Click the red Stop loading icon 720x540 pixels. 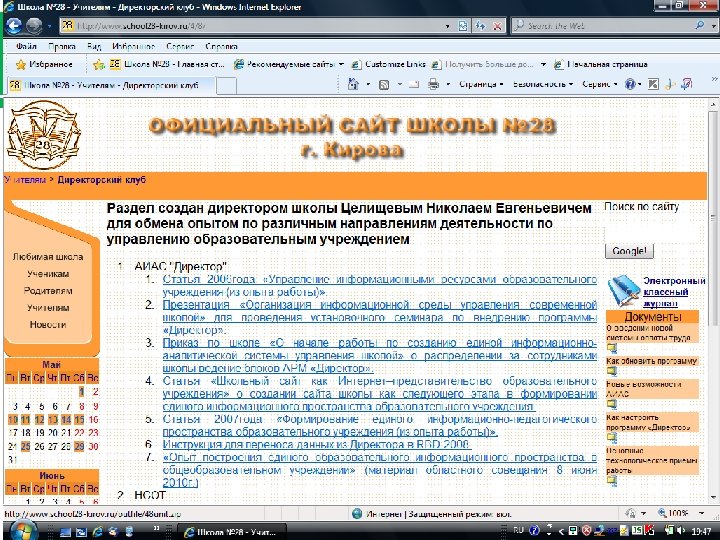click(497, 26)
